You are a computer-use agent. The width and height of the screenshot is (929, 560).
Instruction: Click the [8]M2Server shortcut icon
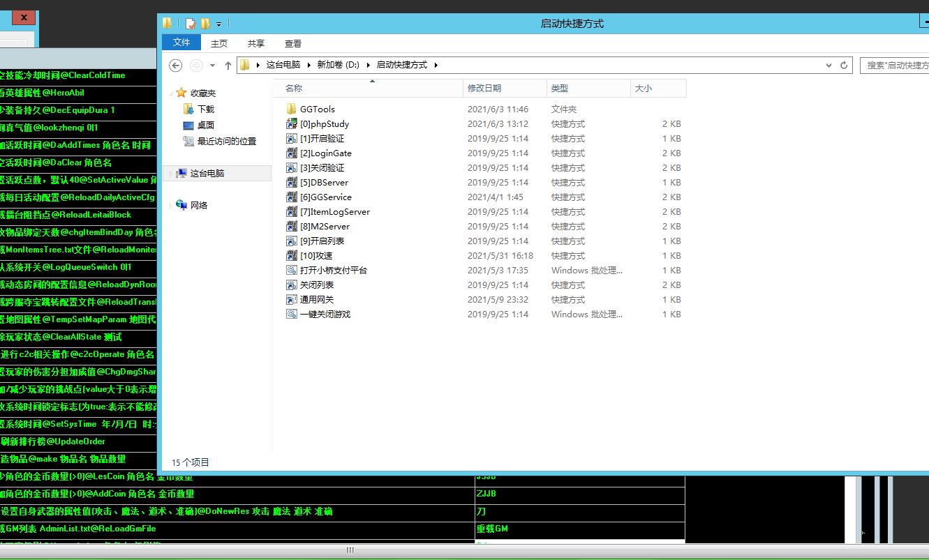tap(292, 226)
